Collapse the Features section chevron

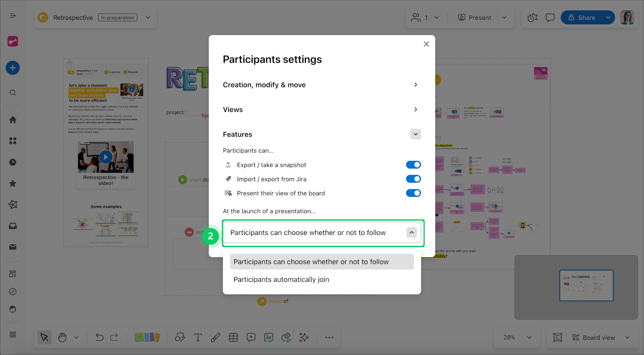415,134
